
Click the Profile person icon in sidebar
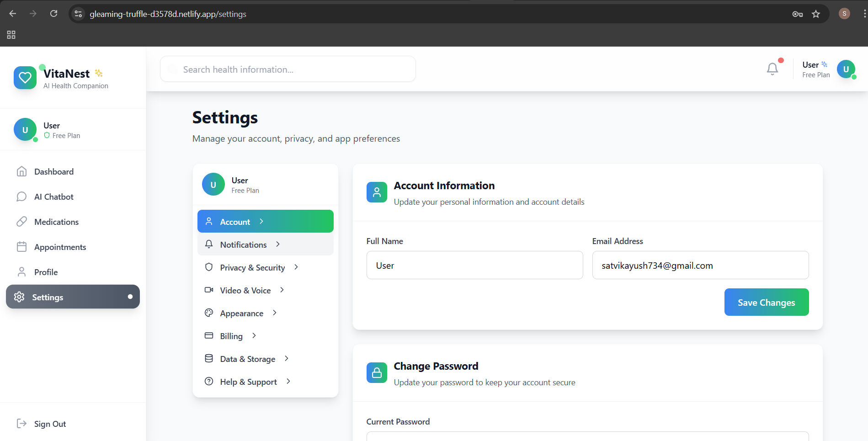(x=21, y=272)
